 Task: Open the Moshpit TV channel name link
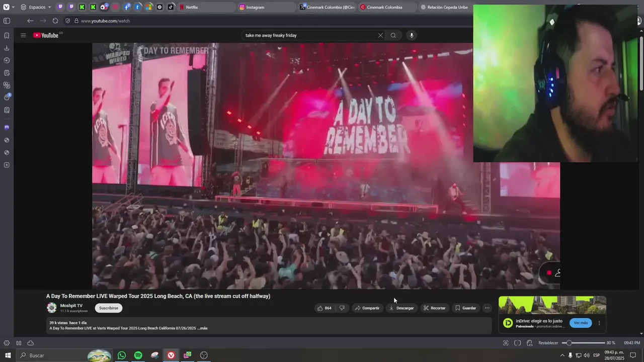tap(71, 305)
